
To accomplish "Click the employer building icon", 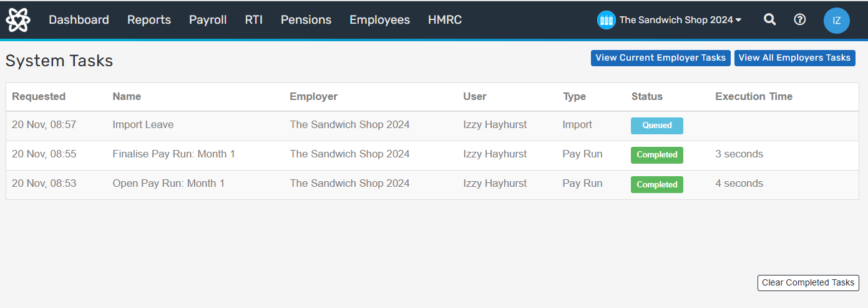I will click(x=606, y=20).
